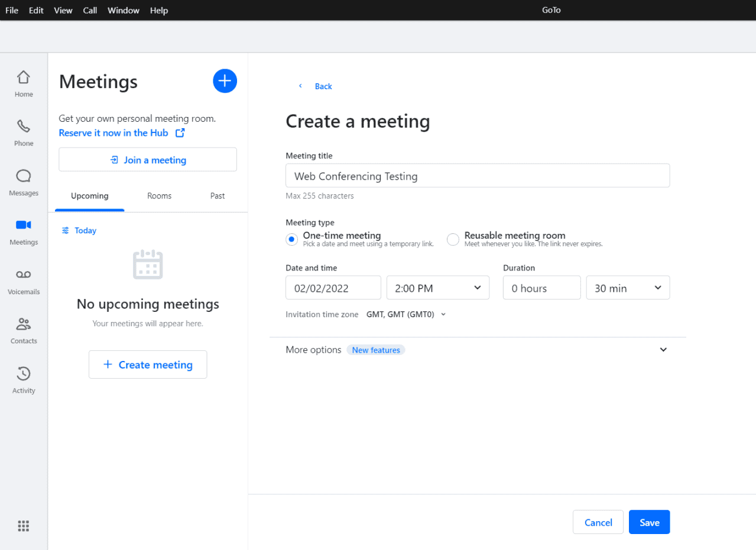Open Reserve it now in the Hub link
Screen dimensions: 756x550
(112, 133)
